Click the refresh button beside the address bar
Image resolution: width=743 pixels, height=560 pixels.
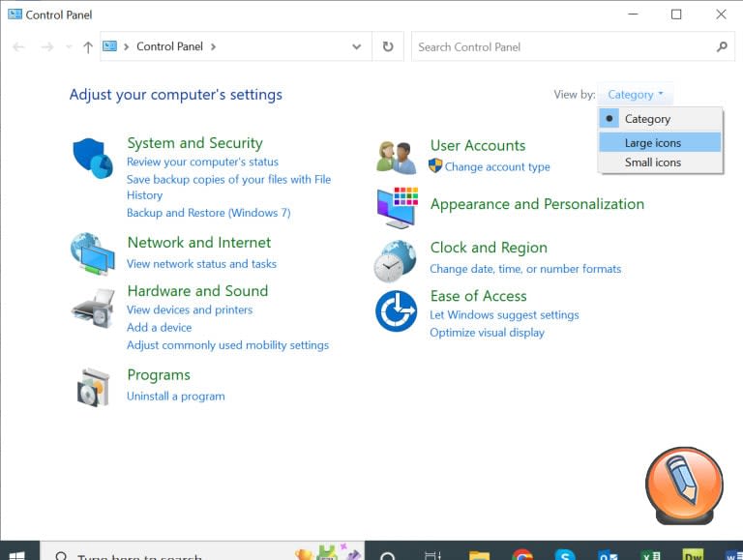388,46
